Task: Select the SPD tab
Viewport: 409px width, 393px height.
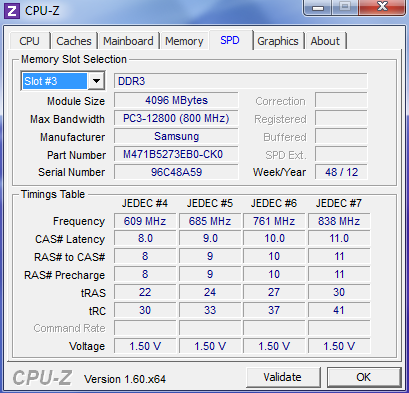Action: (230, 40)
